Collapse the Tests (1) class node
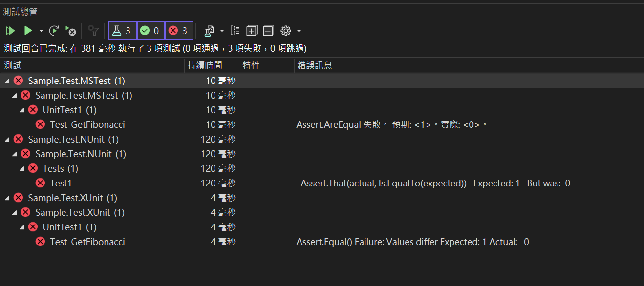The width and height of the screenshot is (644, 286). (x=21, y=168)
